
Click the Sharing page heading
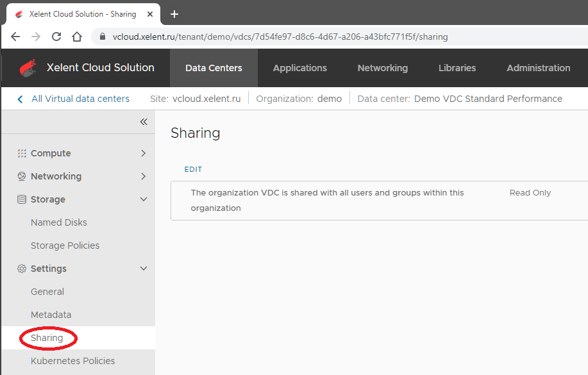[196, 133]
